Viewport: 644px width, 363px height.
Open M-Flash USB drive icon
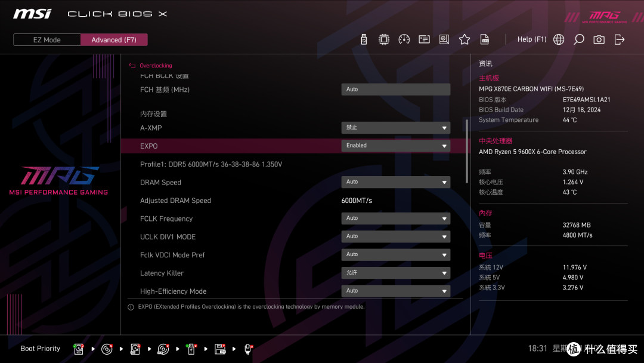point(364,39)
